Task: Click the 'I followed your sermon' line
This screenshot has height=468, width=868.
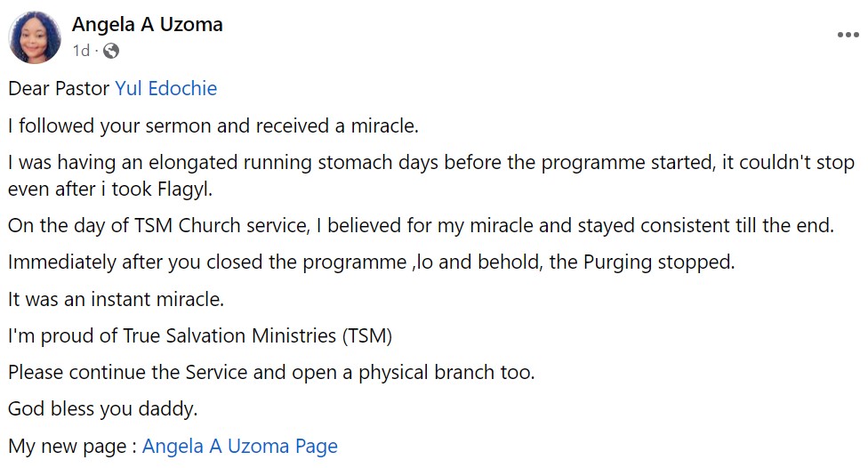Action: pos(213,126)
